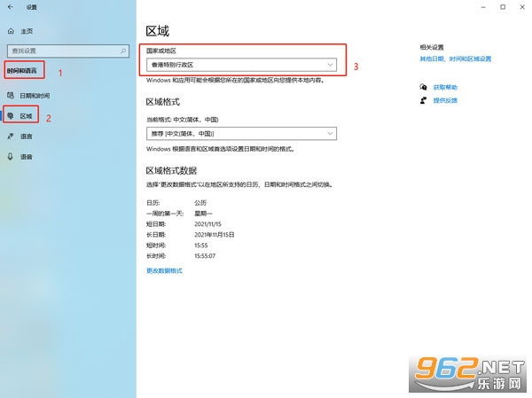
Task: Go to 日期和时间 settings page
Action: point(35,96)
